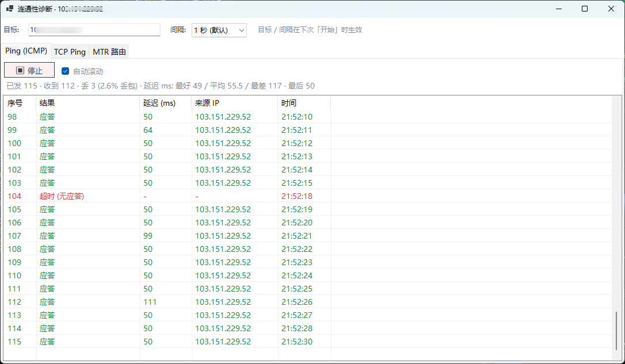625x364 pixels.
Task: Click the source IP in row 113
Action: tap(223, 316)
